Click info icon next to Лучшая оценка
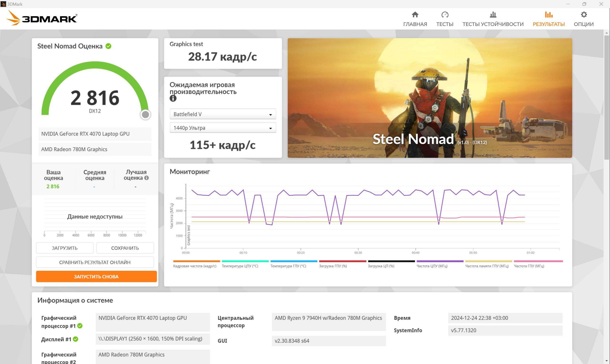The width and height of the screenshot is (610, 364). tap(147, 178)
